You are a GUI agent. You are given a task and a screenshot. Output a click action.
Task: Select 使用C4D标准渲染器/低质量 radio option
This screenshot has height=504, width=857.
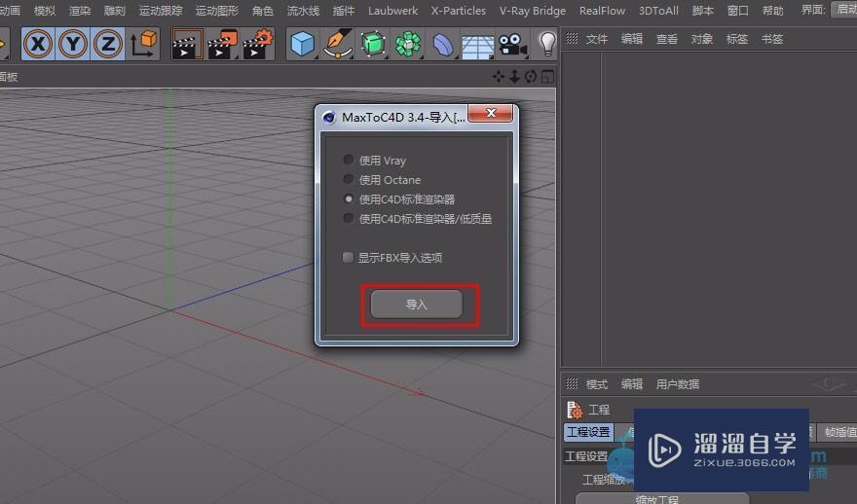[349, 218]
